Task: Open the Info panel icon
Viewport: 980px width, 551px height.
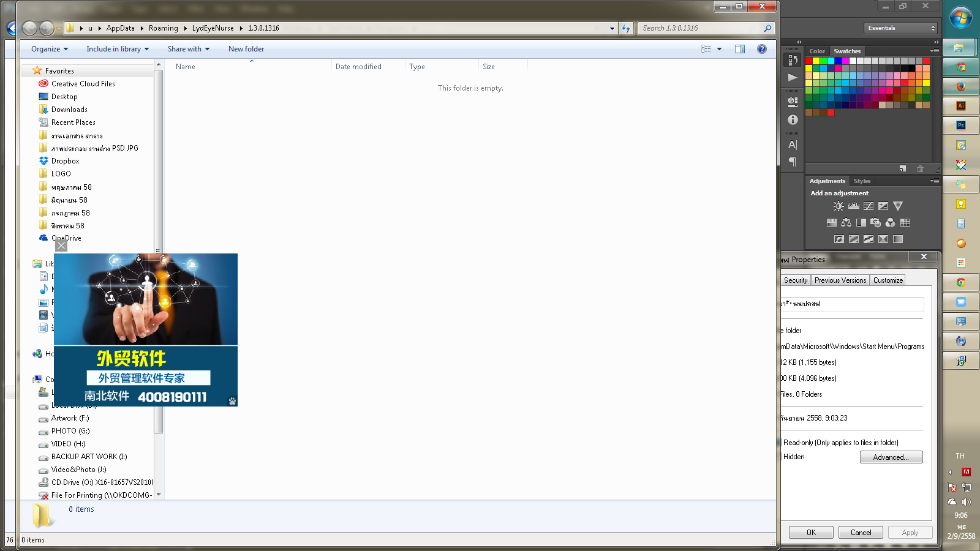Action: point(793,120)
